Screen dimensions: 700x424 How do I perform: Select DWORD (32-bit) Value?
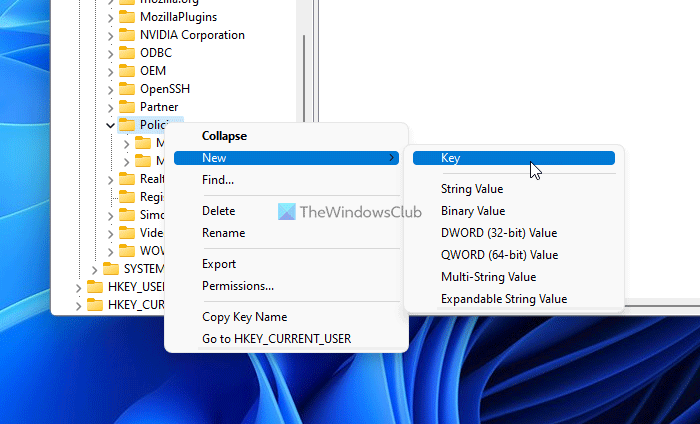tap(514, 233)
